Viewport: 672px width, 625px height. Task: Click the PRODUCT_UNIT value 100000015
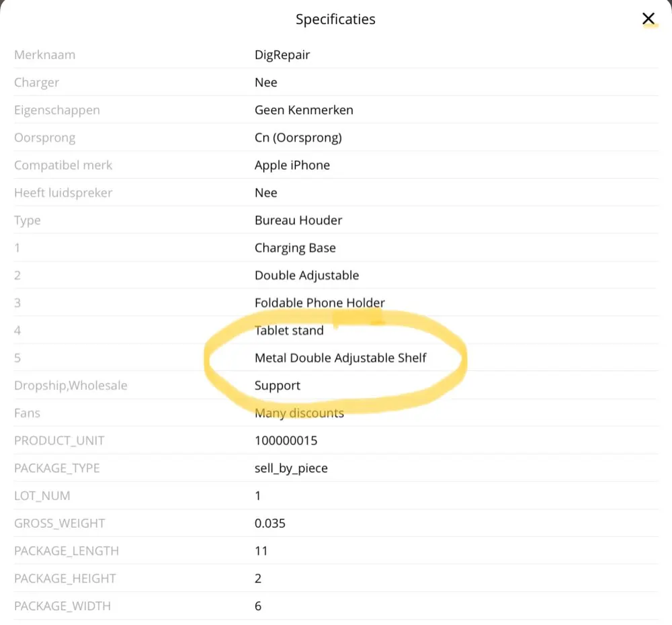286,441
